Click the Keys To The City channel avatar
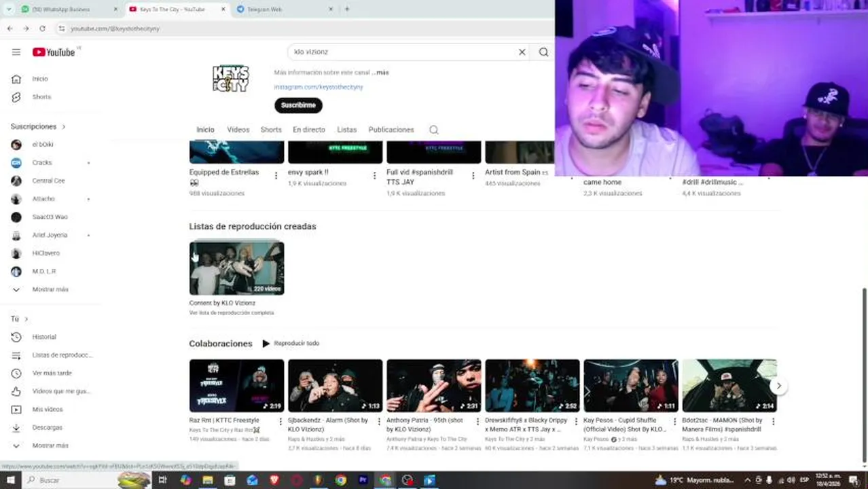 (231, 79)
